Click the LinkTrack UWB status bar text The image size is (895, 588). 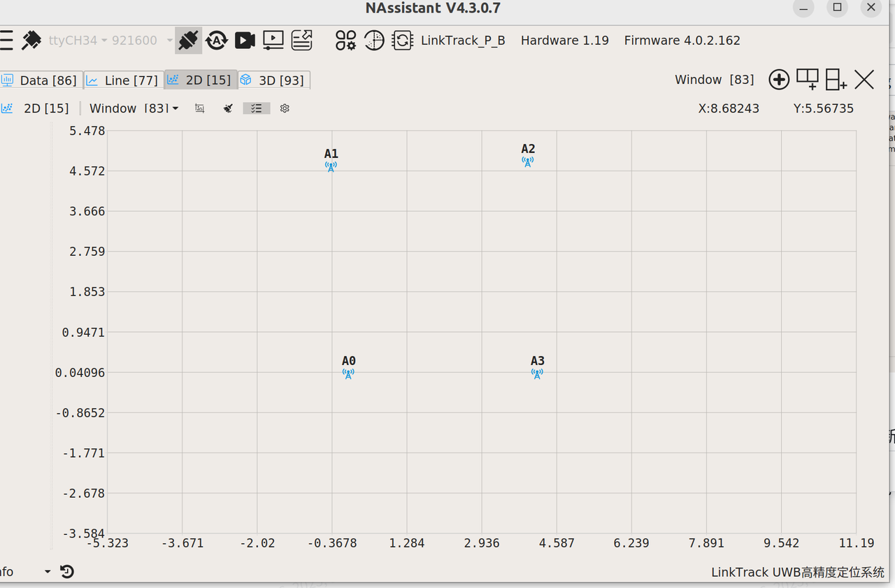click(x=798, y=572)
